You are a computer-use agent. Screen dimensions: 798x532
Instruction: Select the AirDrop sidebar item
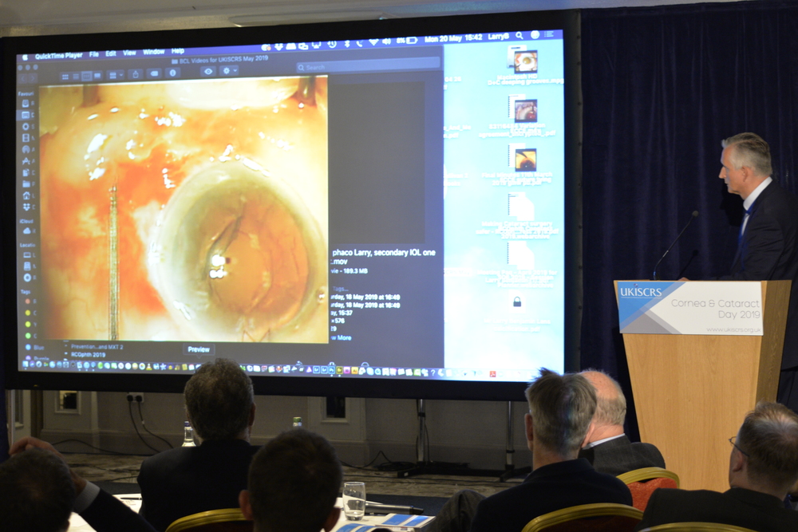[x=27, y=149]
